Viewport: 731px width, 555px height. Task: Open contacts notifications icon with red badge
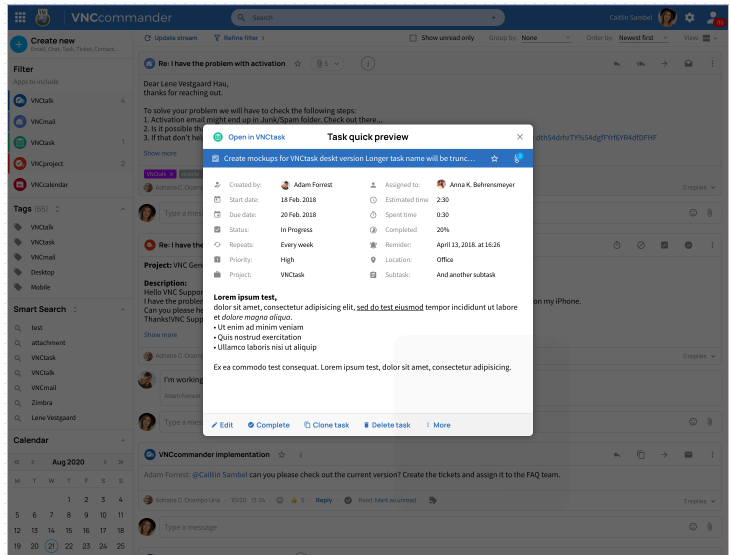[x=715, y=18]
